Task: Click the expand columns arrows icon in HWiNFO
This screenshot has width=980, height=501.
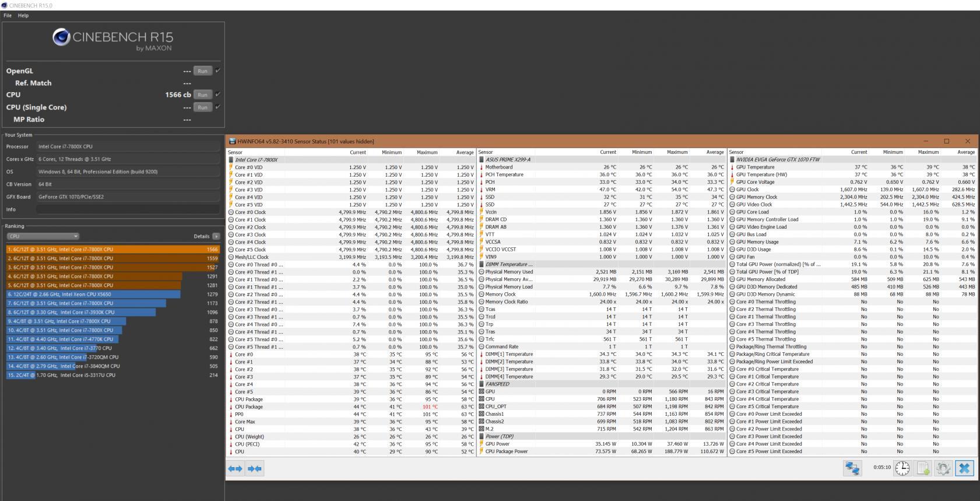Action: coord(235,468)
